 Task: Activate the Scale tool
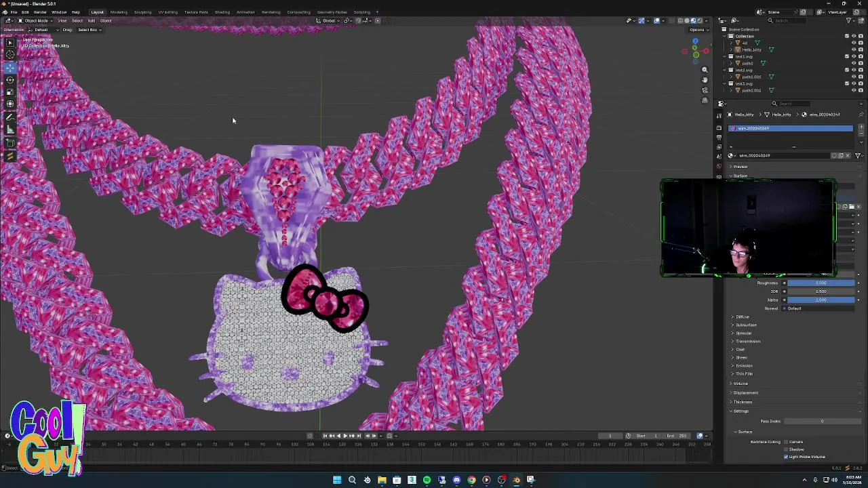(x=10, y=92)
